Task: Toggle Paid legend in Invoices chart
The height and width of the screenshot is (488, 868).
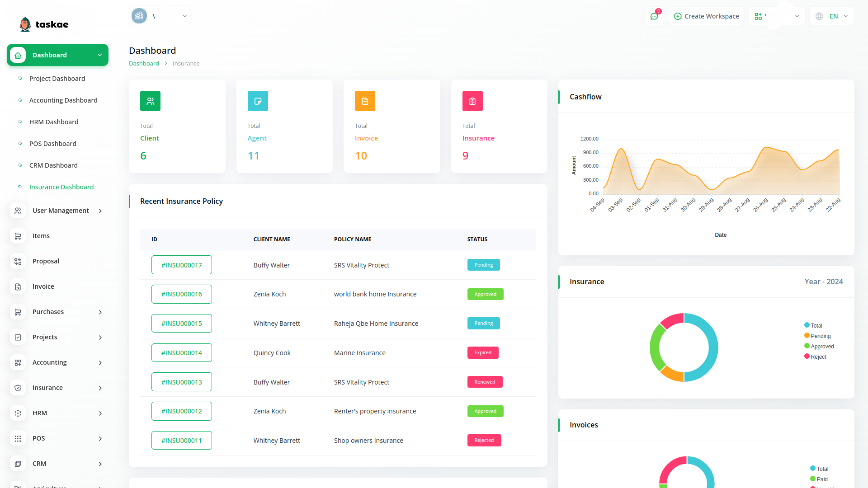Action: [x=819, y=479]
